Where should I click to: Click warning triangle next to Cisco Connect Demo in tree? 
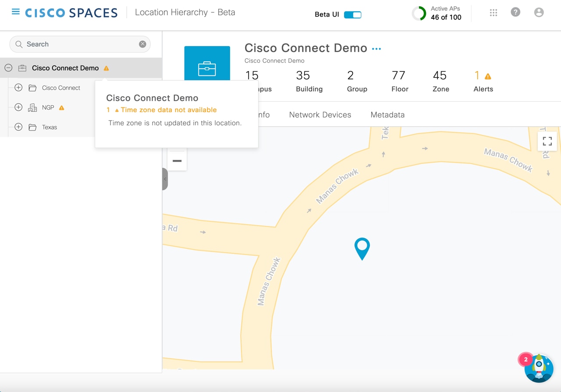pyautogui.click(x=106, y=68)
